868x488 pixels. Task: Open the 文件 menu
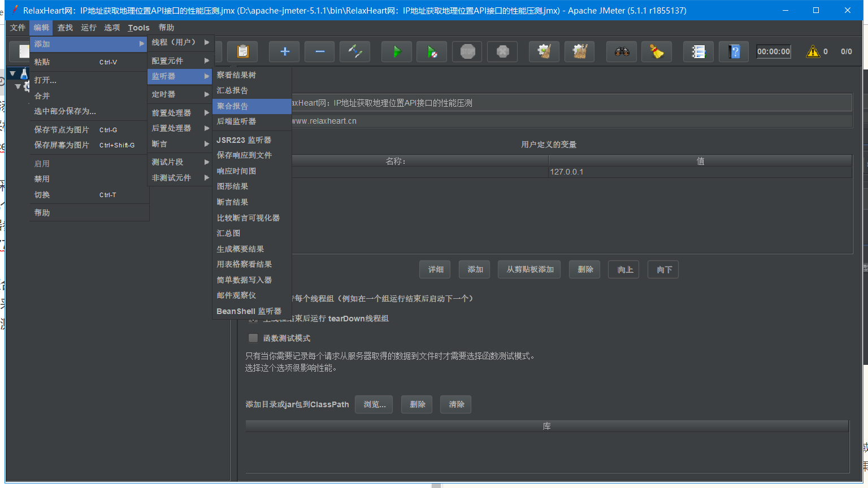[x=18, y=28]
